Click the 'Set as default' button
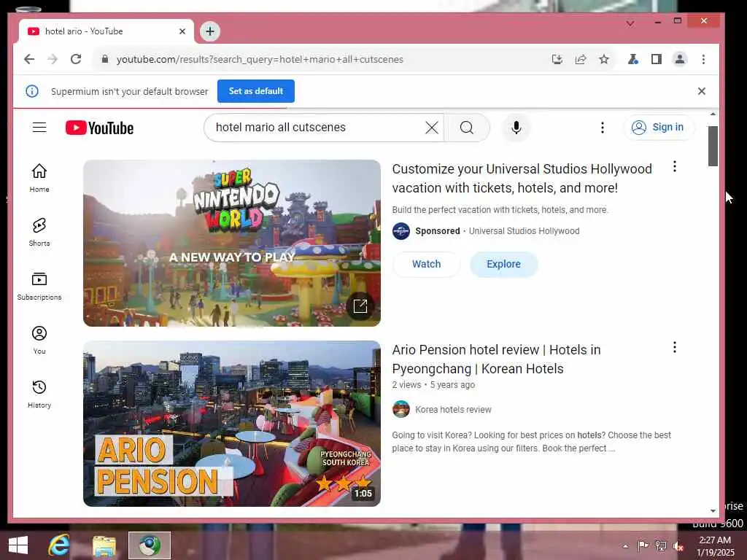 (256, 91)
